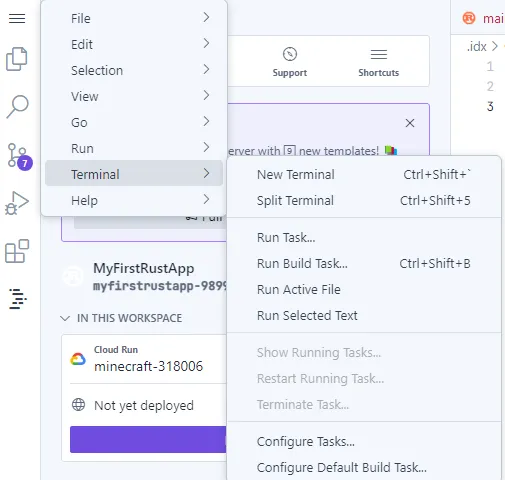Open the Run and Debug icon

[x=17, y=203]
